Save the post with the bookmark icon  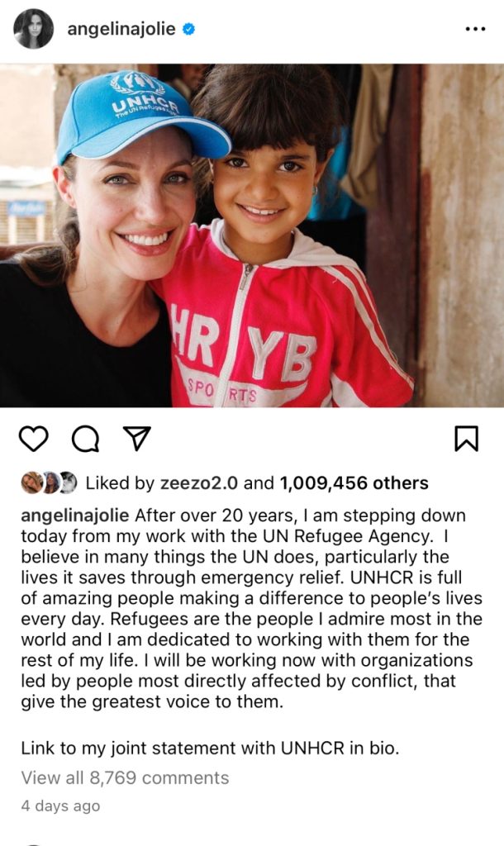(x=467, y=439)
